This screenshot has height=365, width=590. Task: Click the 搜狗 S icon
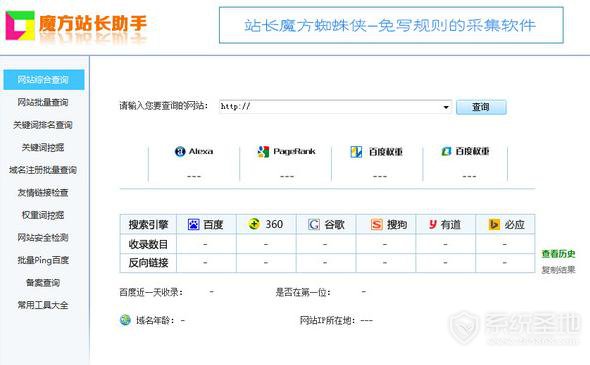coord(376,225)
